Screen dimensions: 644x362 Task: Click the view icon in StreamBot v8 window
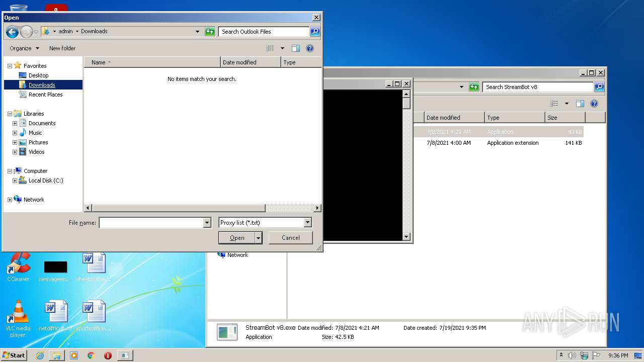click(x=554, y=104)
